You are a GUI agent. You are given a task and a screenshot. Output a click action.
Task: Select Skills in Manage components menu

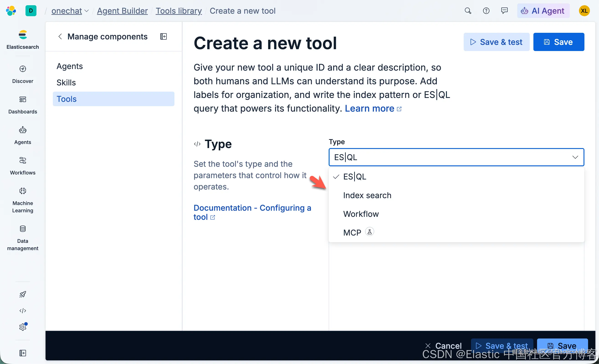coord(66,83)
